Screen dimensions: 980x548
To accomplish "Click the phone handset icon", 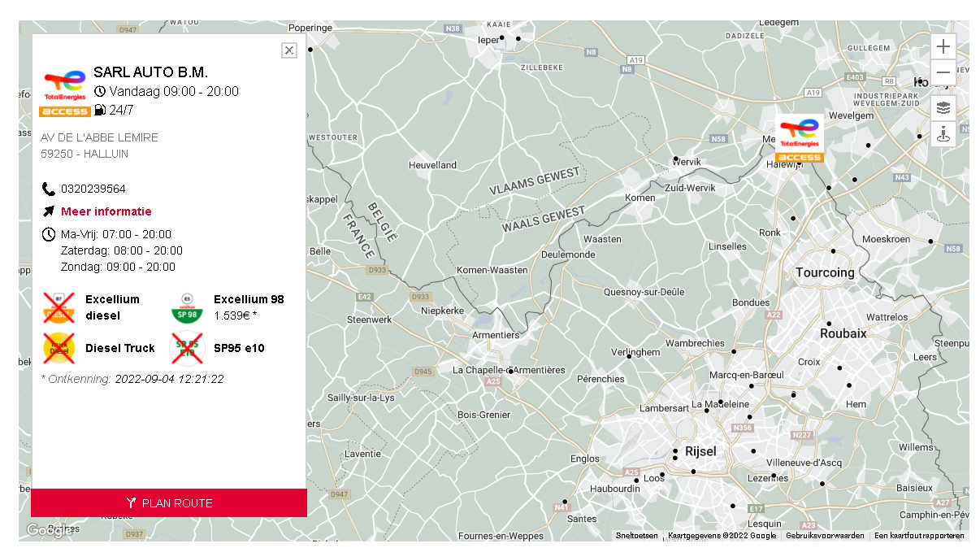I will click(x=49, y=189).
